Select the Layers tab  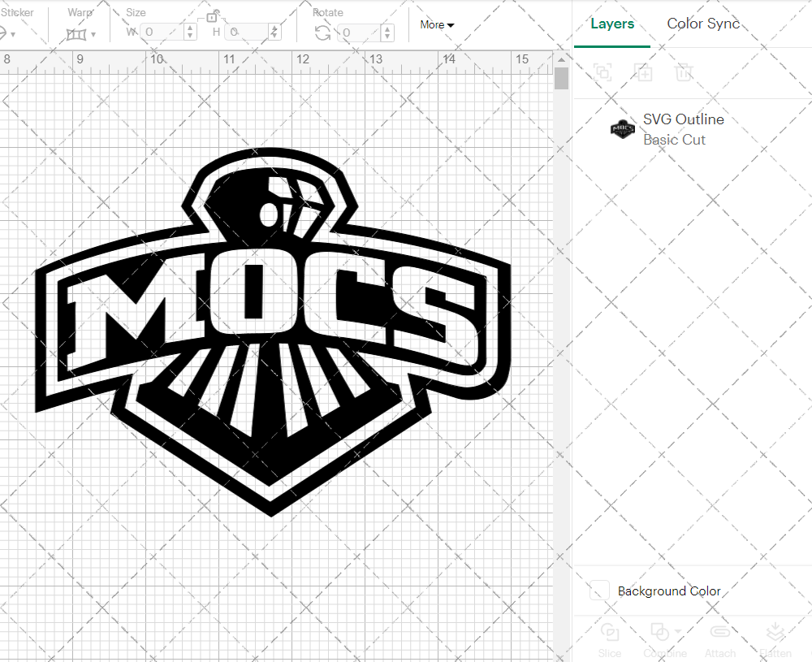612,24
